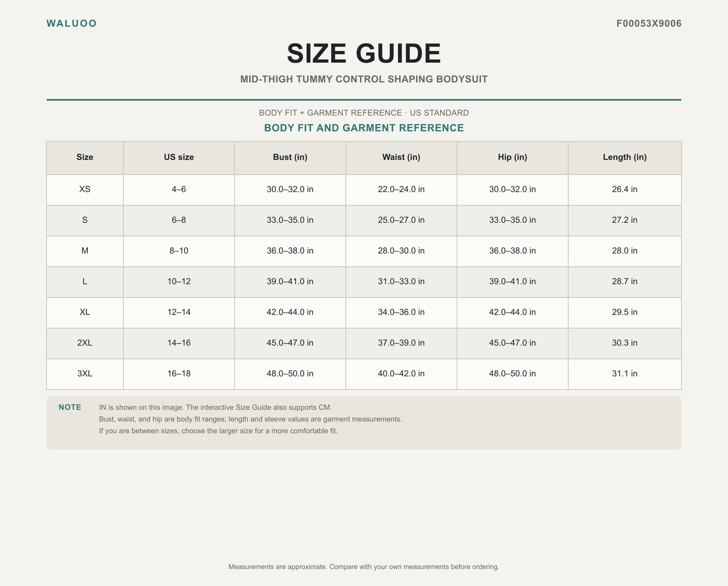Click length value 28.0 in
The image size is (728, 586).
point(624,251)
